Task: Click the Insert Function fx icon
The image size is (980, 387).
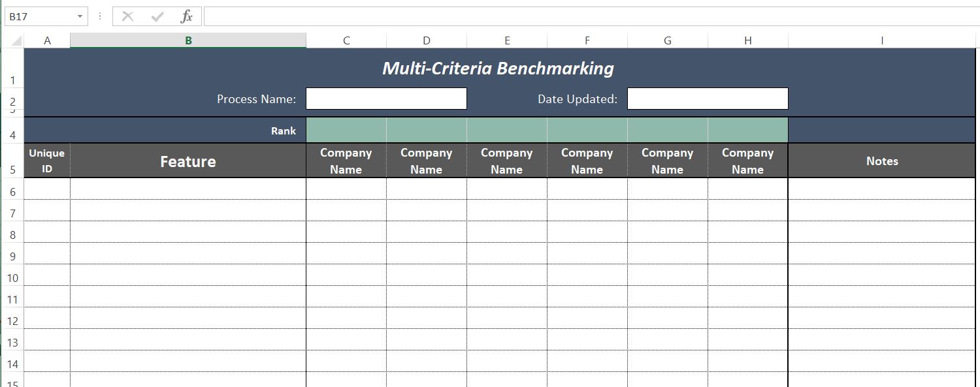Action: (x=187, y=17)
